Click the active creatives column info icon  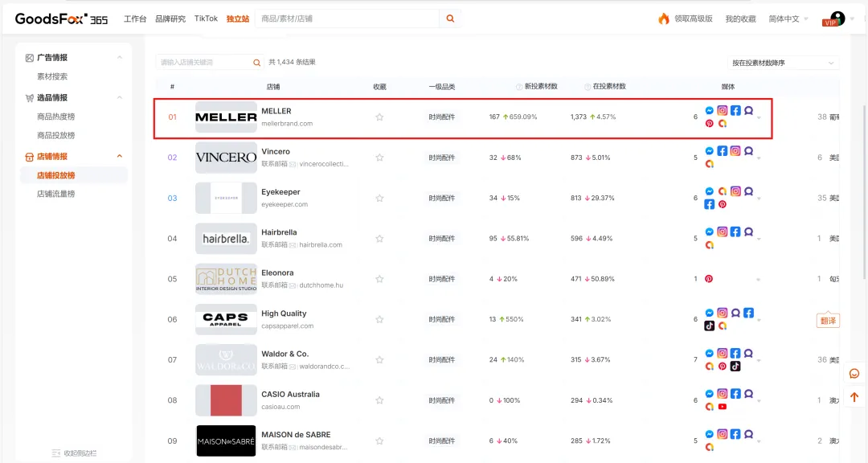point(588,86)
